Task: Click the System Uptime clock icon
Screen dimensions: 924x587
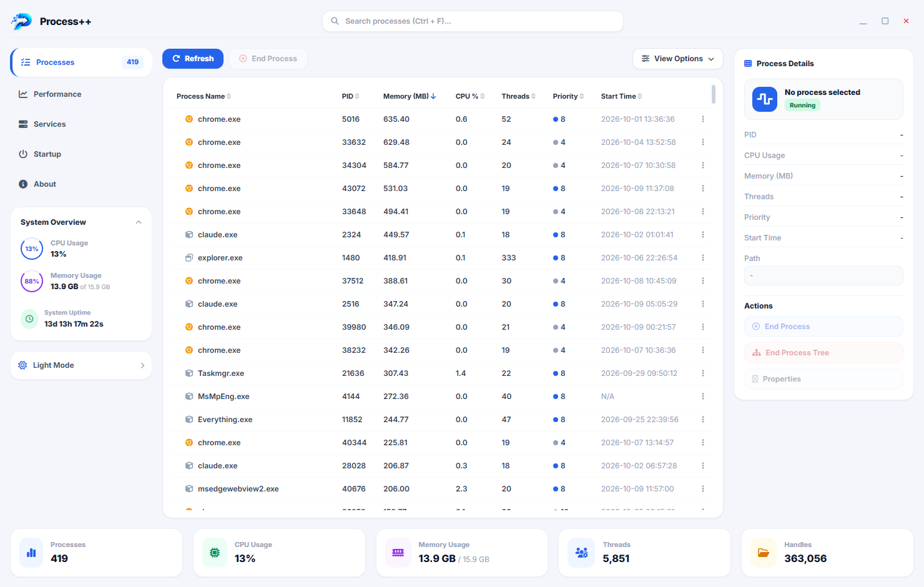Action: click(29, 319)
